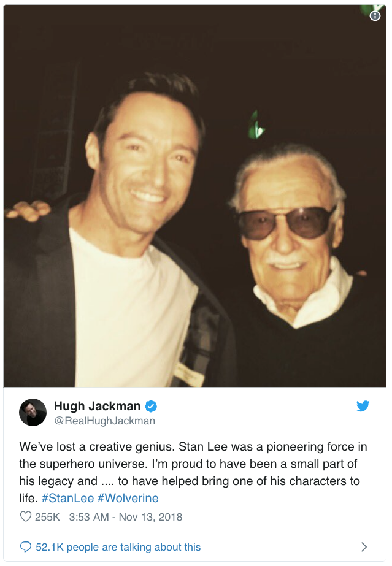392x566 pixels.
Task: Open the #Wolverine hashtag
Action: click(x=128, y=498)
